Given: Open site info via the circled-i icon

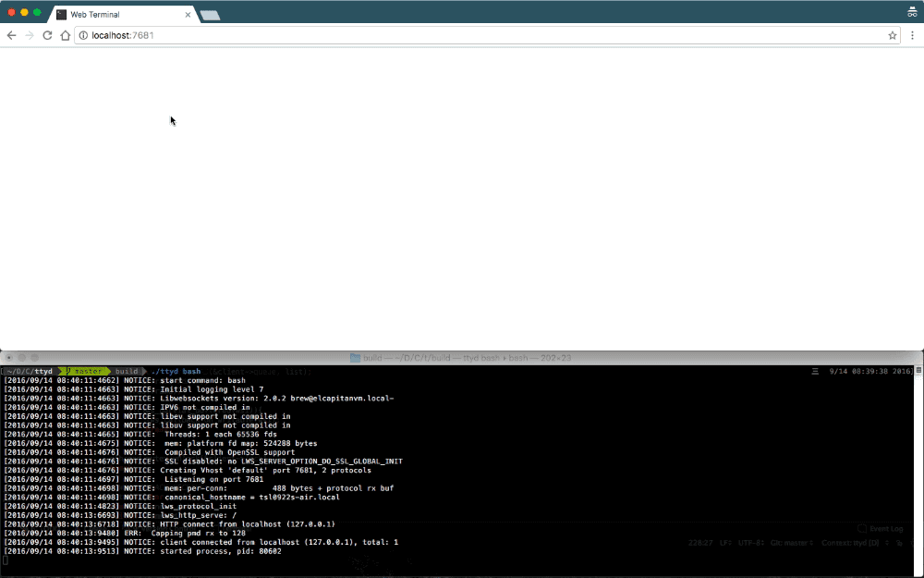Looking at the screenshot, I should pyautogui.click(x=82, y=34).
